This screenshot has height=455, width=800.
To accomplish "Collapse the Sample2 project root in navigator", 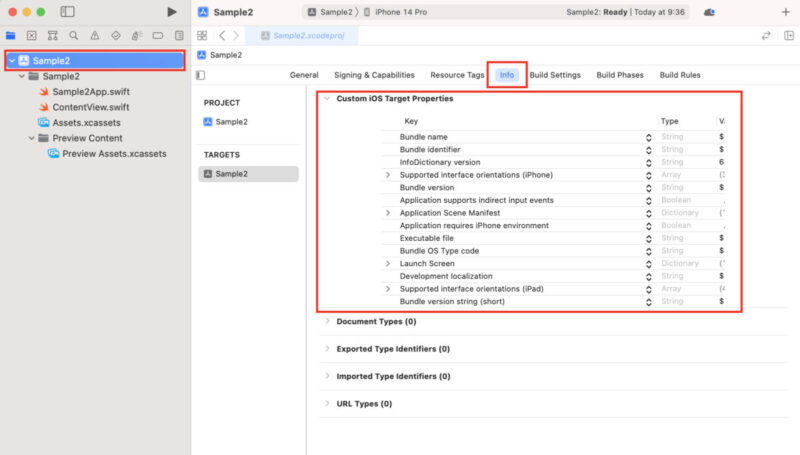I will [12, 61].
